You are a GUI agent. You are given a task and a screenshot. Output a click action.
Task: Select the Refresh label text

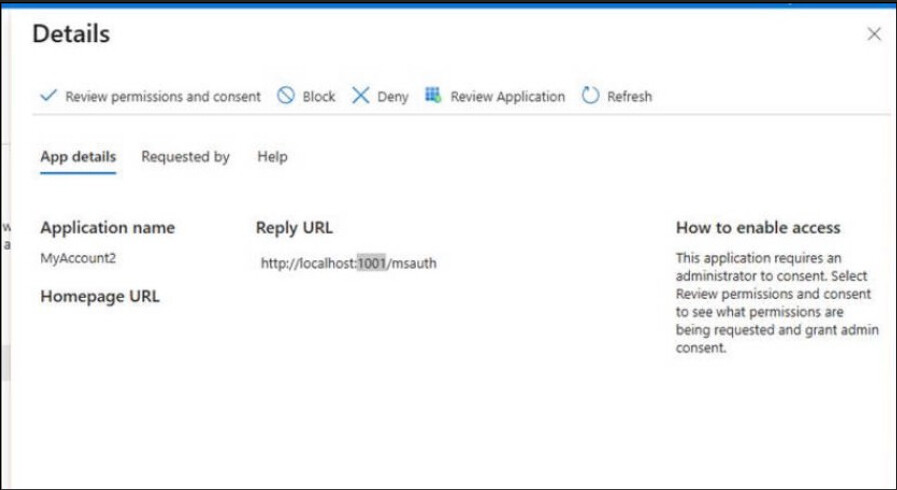pos(629,97)
